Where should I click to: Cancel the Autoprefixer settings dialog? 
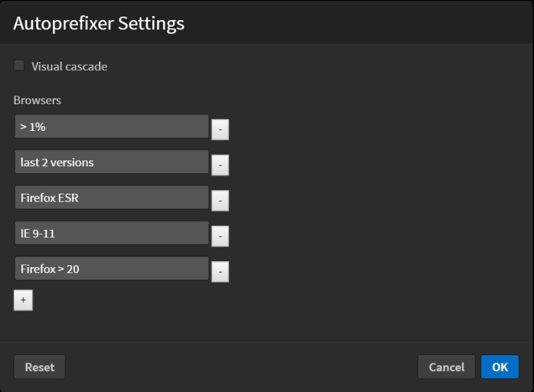[x=446, y=367]
